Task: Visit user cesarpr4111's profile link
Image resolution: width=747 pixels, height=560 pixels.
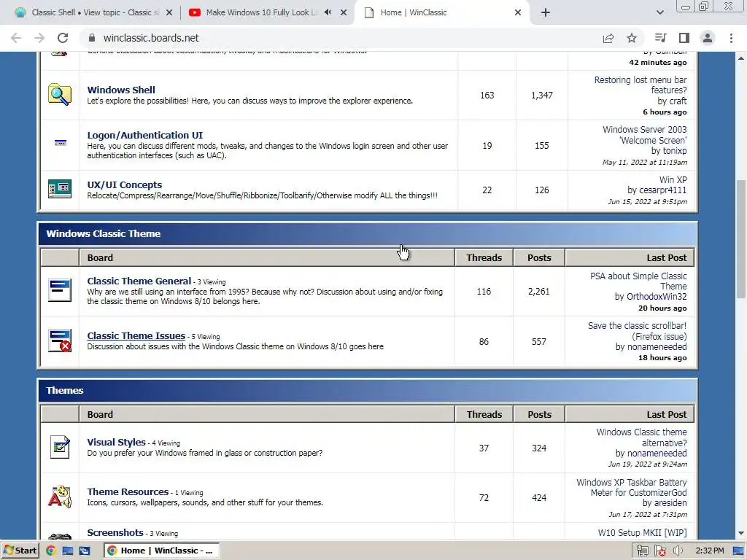Action: pos(662,190)
